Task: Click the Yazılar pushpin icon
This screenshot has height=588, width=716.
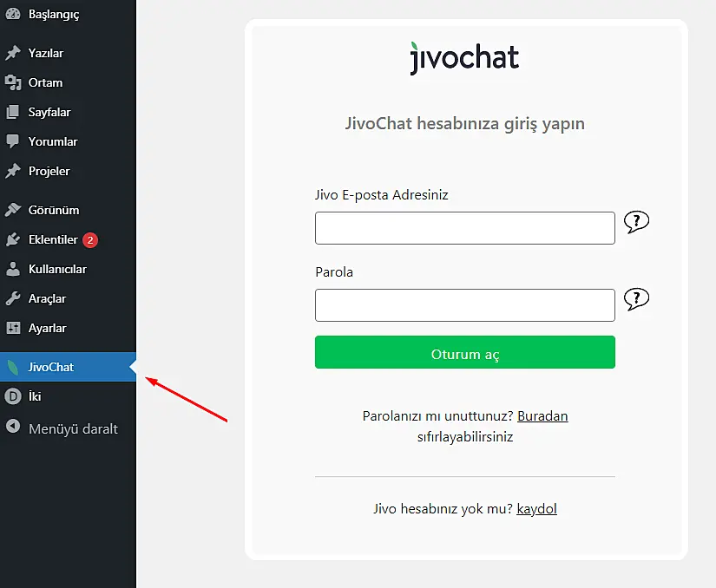Action: click(x=13, y=53)
